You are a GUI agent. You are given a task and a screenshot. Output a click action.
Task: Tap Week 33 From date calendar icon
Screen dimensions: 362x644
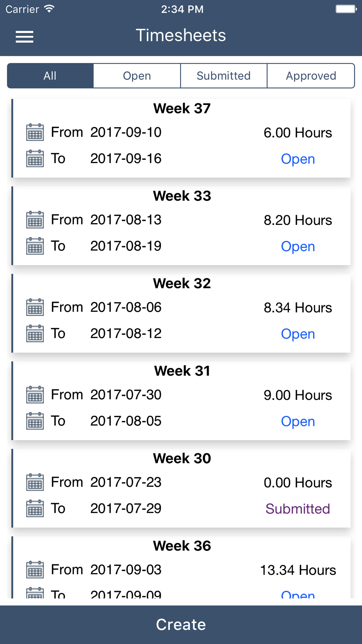35,219
